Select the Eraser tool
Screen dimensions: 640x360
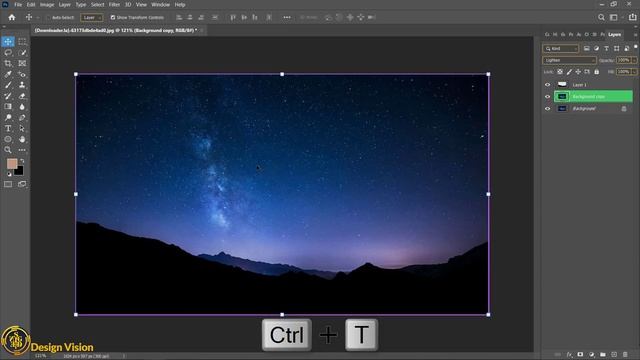pos(22,96)
